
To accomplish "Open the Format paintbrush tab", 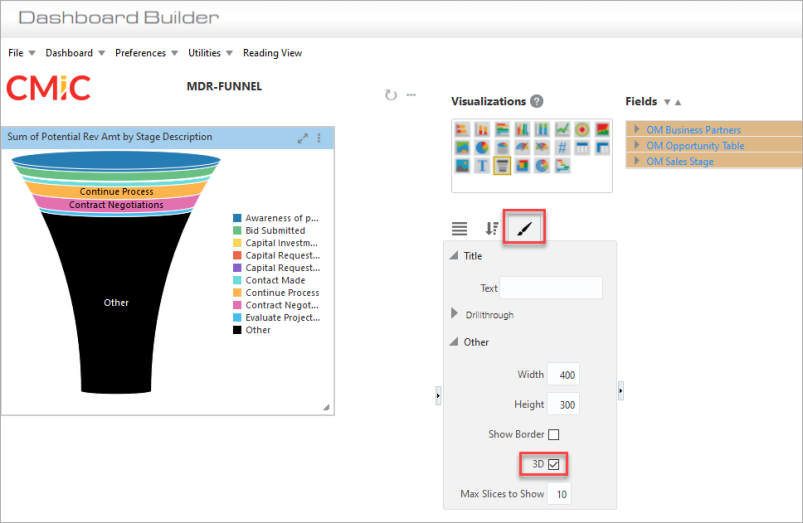I will [x=525, y=229].
